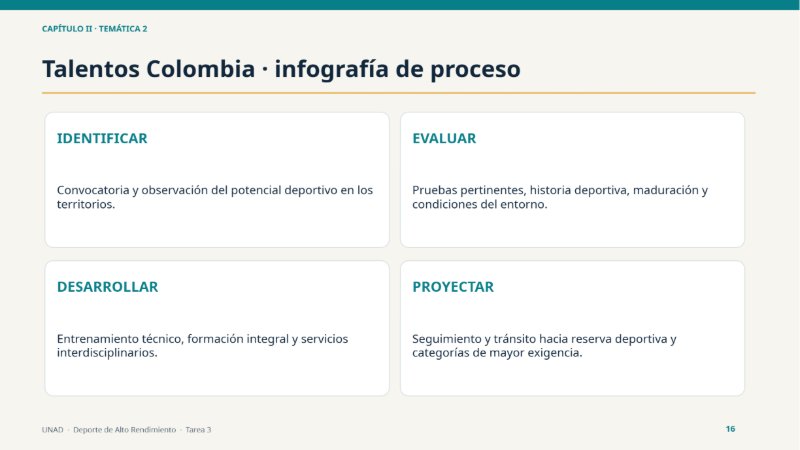
Task: Select text 'Entrenamiento técnico, formación integral y servicios'
Action: tap(203, 339)
